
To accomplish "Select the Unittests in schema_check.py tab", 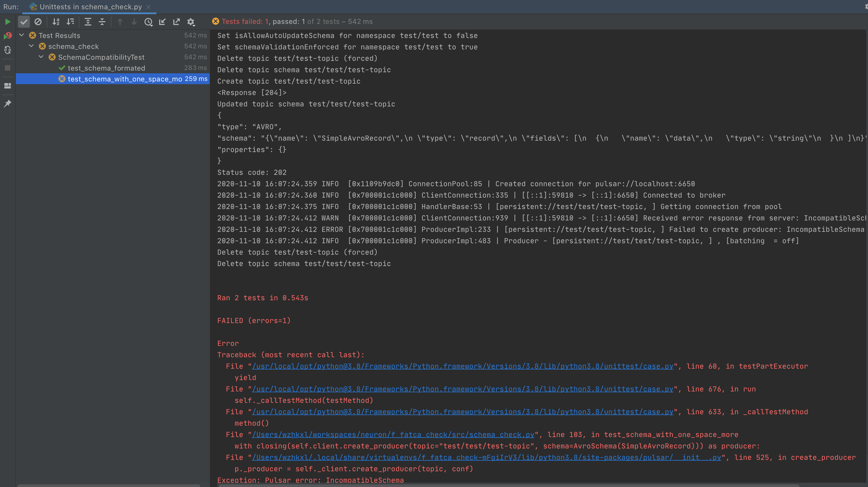I will click(x=89, y=7).
